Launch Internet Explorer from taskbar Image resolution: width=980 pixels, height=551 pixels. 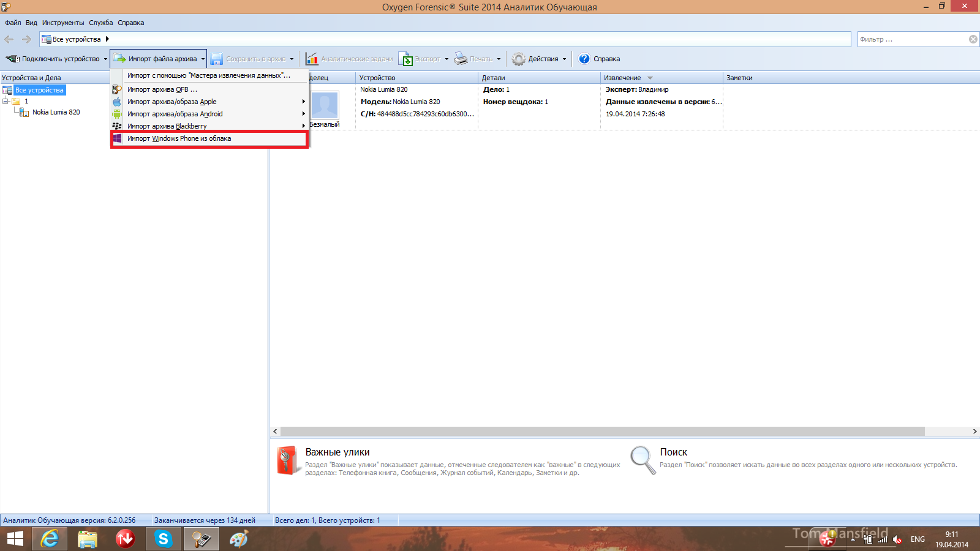click(50, 539)
